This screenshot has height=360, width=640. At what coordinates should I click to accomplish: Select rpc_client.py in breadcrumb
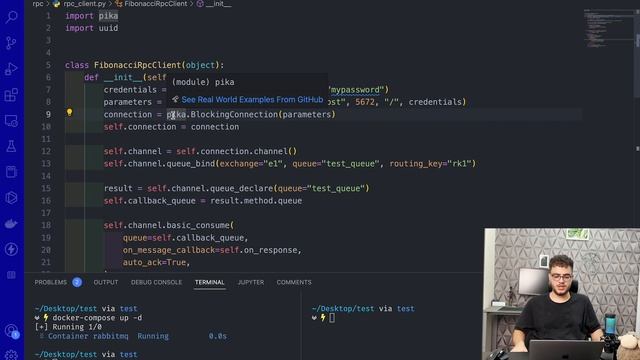point(84,4)
